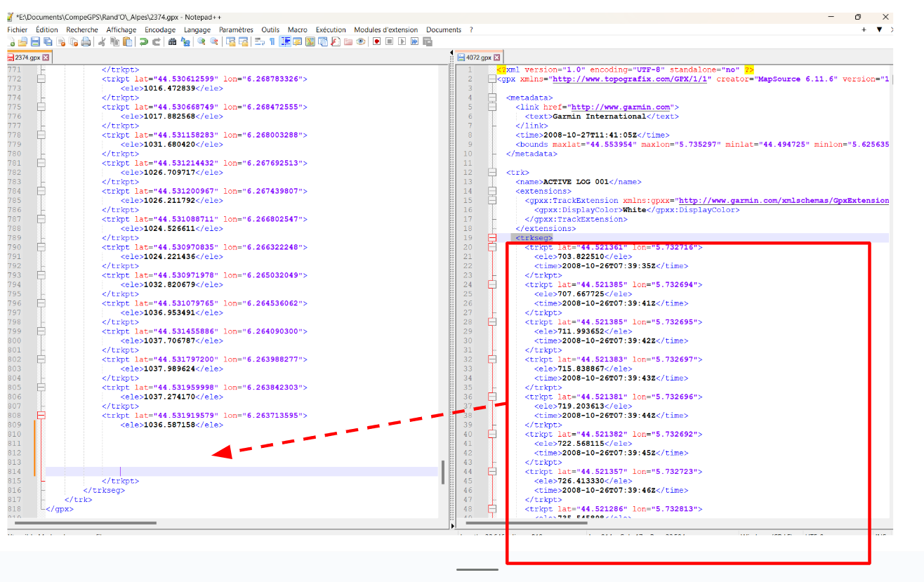Open the topografix.com GPX link
Viewport: 924px width, 582px height.
629,79
